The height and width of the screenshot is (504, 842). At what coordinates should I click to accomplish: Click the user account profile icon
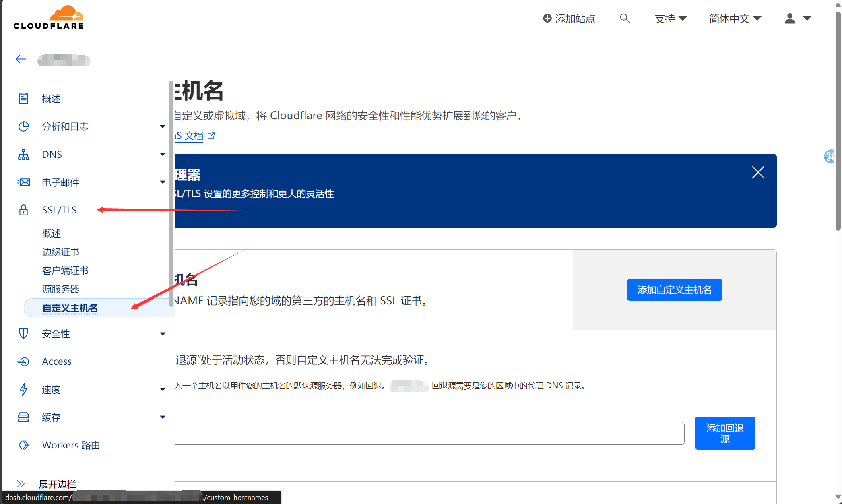tap(790, 19)
